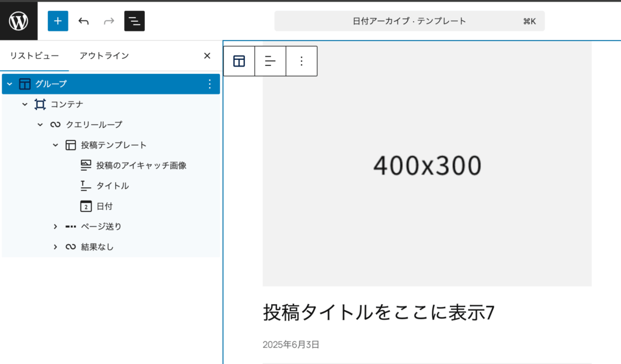Screen dimensions: 621x364
Task: Switch to the リストビュー tab
Action: pyautogui.click(x=35, y=56)
